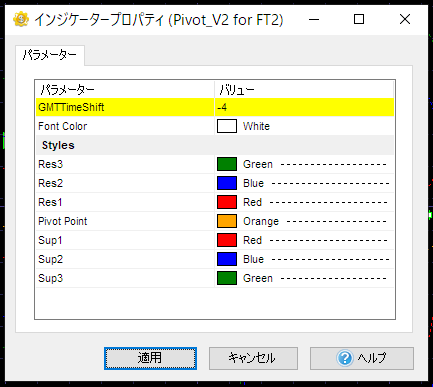
Task: Click the Red text in Res1 row
Action: 252,202
